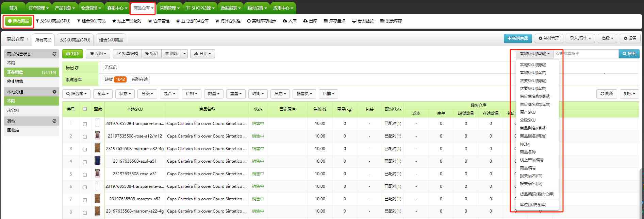Open 设置 gear button
Image resolution: width=644 pixels, height=219 pixels.
pyautogui.click(x=630, y=38)
